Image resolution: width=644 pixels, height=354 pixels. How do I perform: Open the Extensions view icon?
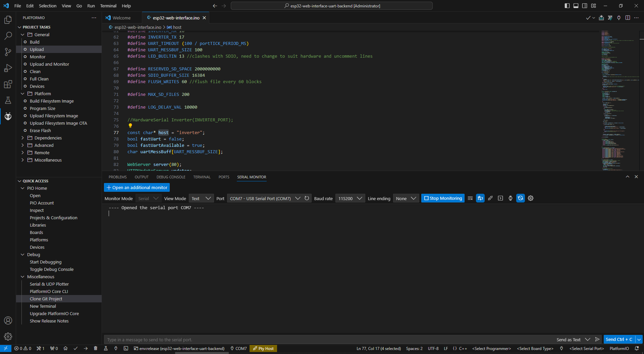[8, 84]
